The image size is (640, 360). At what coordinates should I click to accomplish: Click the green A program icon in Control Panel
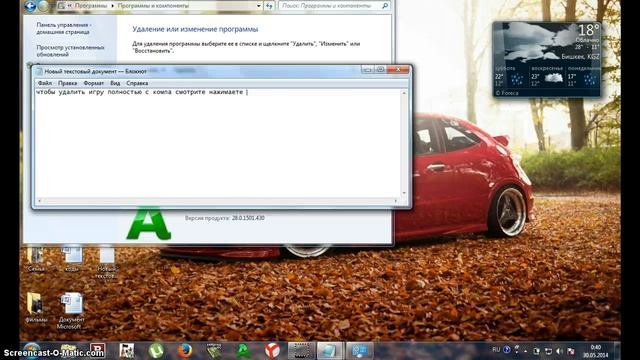148,224
